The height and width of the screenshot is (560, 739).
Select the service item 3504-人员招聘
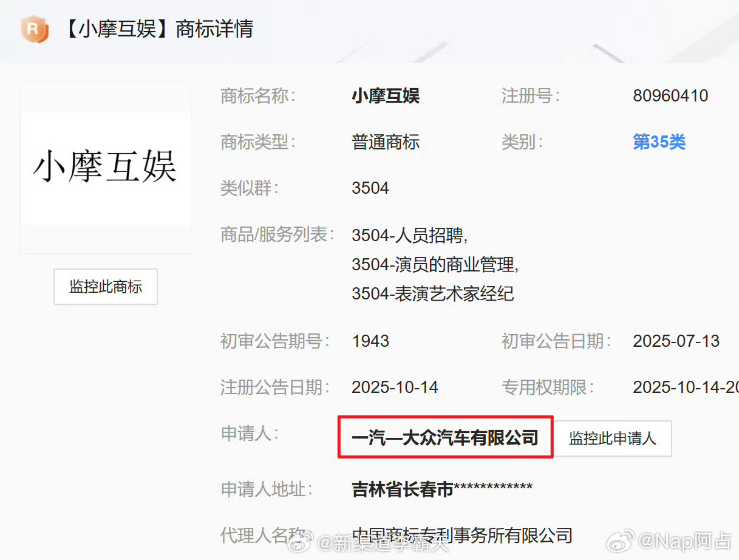tap(409, 235)
